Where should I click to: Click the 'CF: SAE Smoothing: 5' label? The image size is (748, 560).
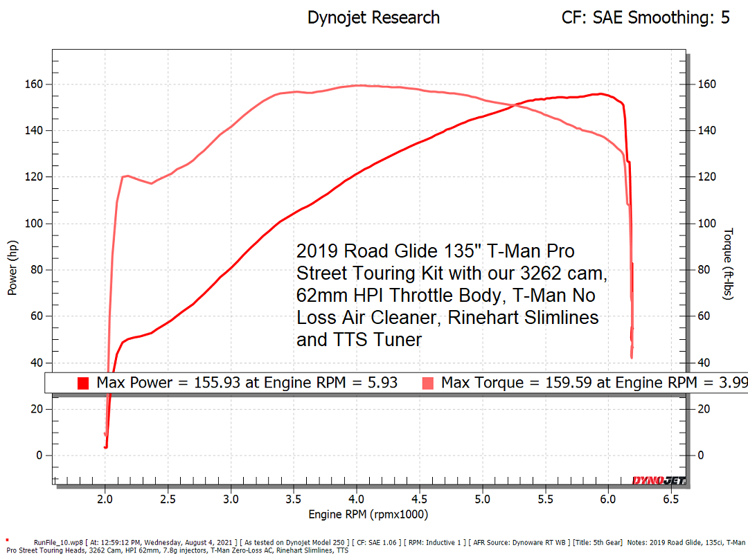click(645, 17)
